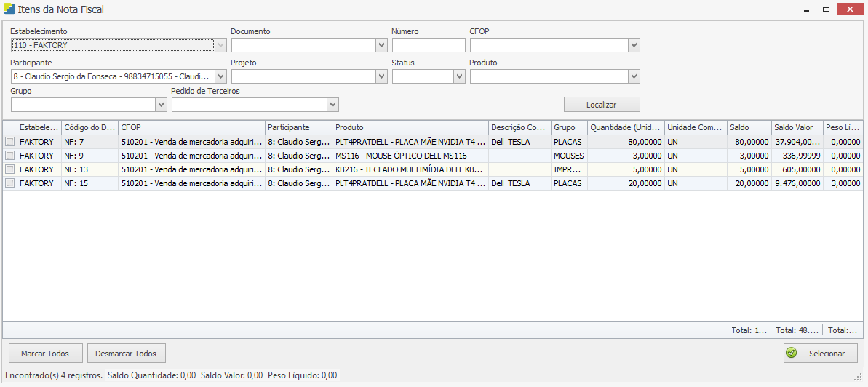Tick the checkbox for NF: 9 row
Screen dimensions: 868x387
(10, 156)
